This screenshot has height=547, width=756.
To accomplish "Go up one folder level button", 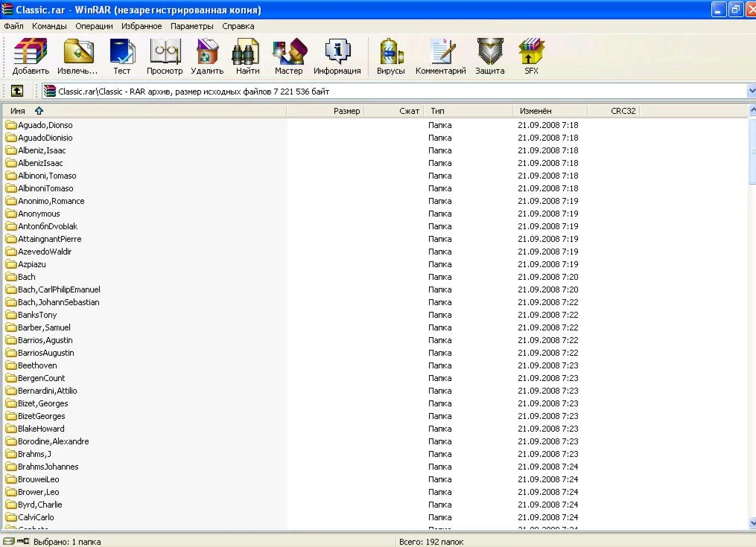I will coord(16,91).
